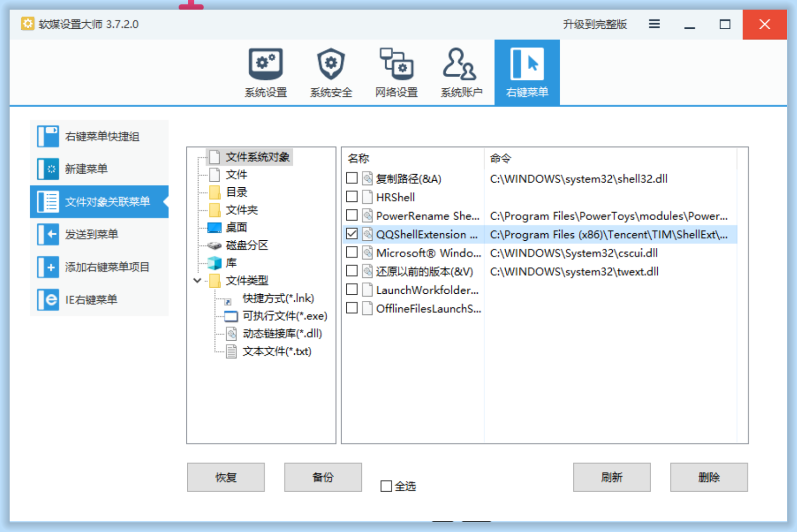Click the 磁盘分区 drive icon
The width and height of the screenshot is (797, 532).
[x=215, y=245]
